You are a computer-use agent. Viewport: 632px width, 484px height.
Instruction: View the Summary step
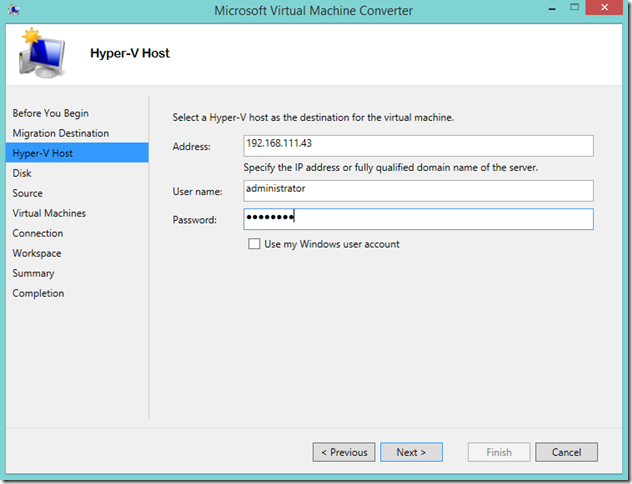coord(33,273)
